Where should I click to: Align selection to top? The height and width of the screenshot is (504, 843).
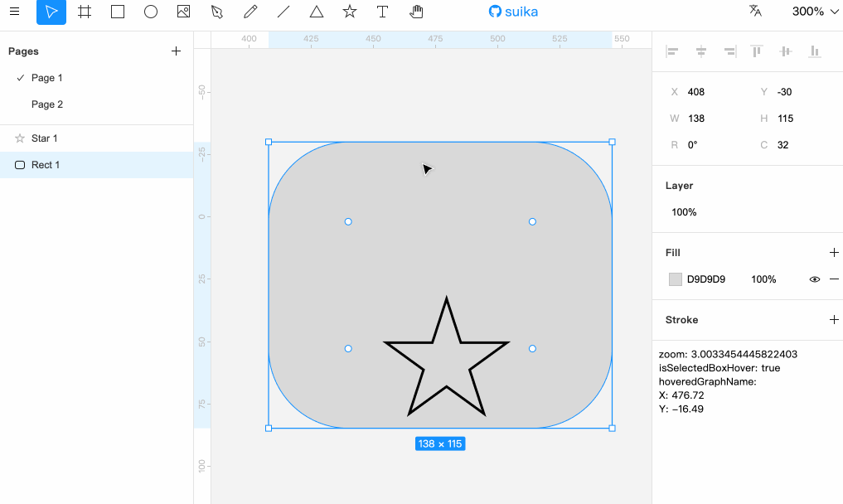(757, 51)
